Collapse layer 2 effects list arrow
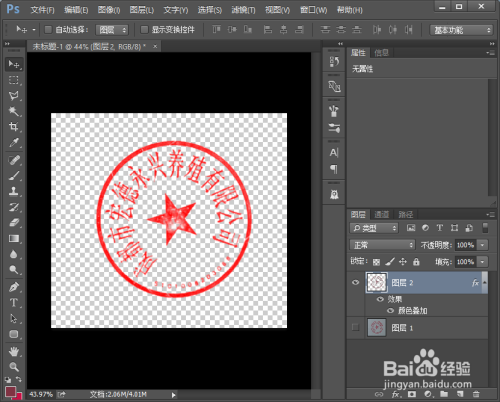 (485, 283)
